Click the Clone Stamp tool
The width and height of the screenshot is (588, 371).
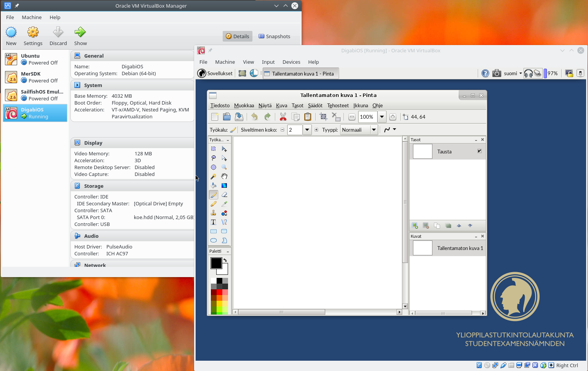click(x=214, y=213)
